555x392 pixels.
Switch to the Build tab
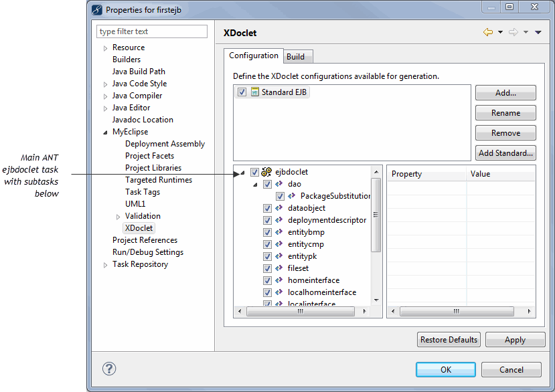295,57
